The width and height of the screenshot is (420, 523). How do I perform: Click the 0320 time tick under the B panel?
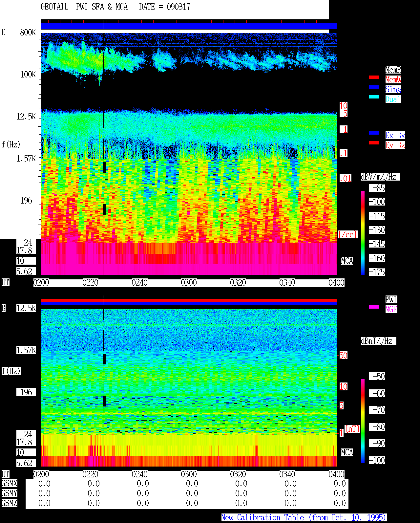click(x=238, y=474)
